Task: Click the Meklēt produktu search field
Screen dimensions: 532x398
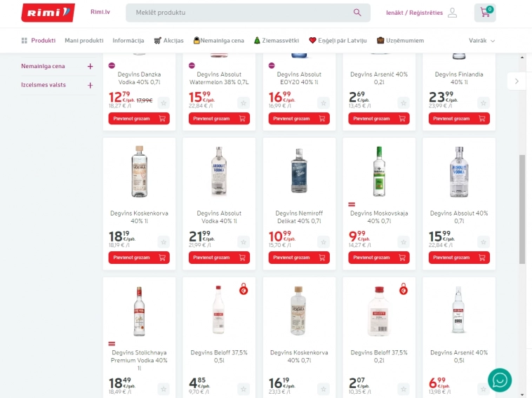Action: click(239, 13)
